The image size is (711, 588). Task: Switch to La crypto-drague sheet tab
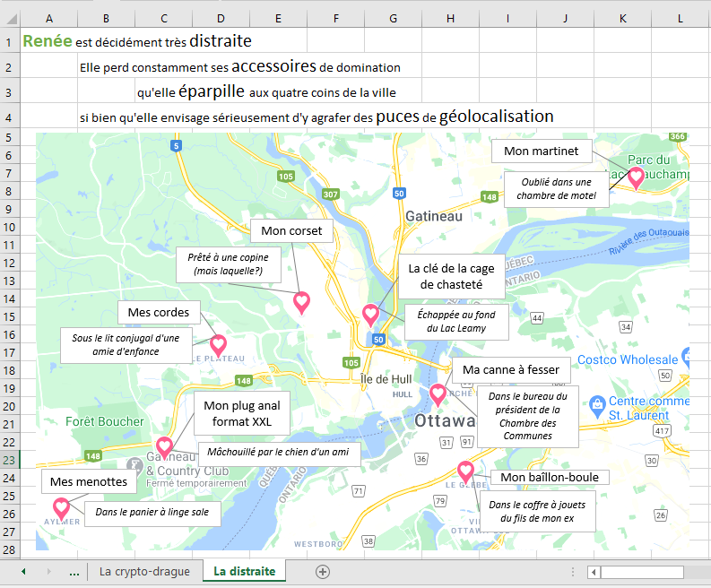144,572
